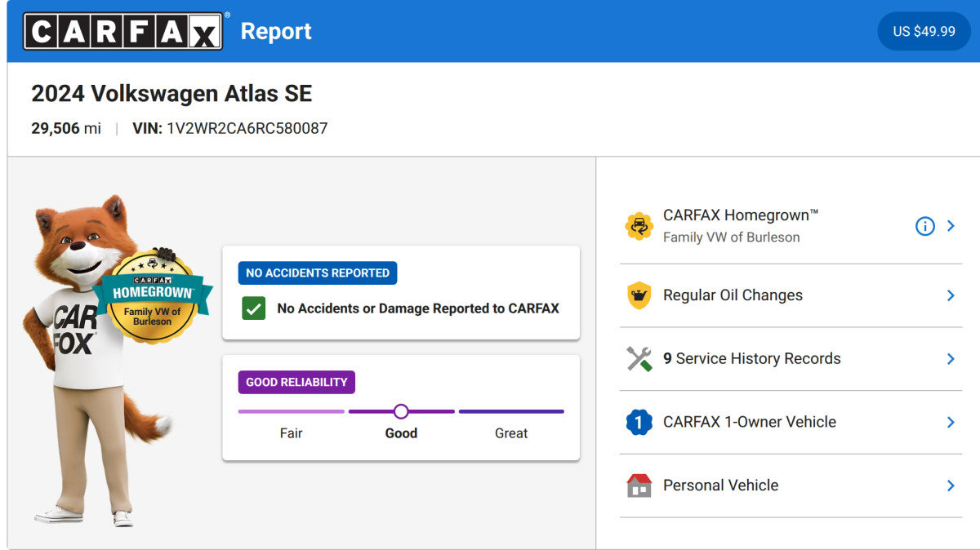The image size is (980, 550).
Task: Expand the Personal Vehicle row chevron
Action: [x=951, y=486]
